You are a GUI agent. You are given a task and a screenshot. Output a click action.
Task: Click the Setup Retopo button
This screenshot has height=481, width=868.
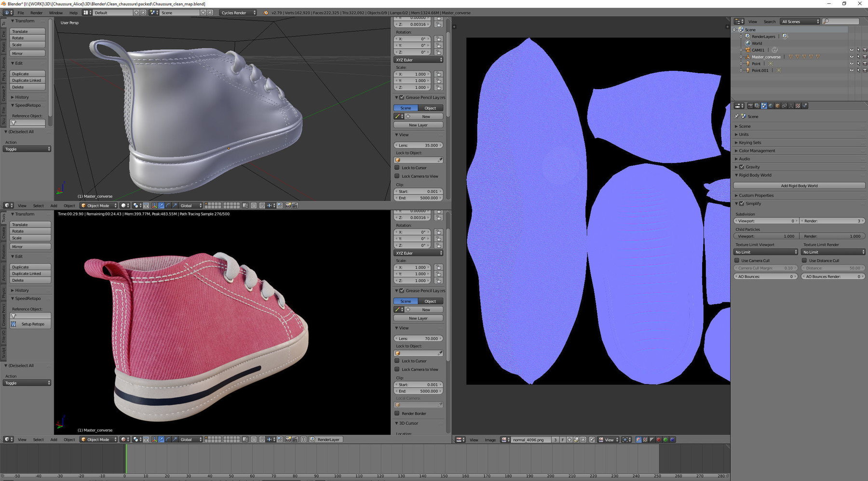coord(32,324)
